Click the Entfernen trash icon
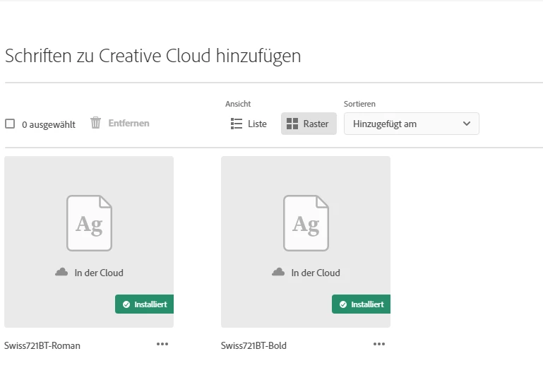The height and width of the screenshot is (392, 543). click(95, 123)
